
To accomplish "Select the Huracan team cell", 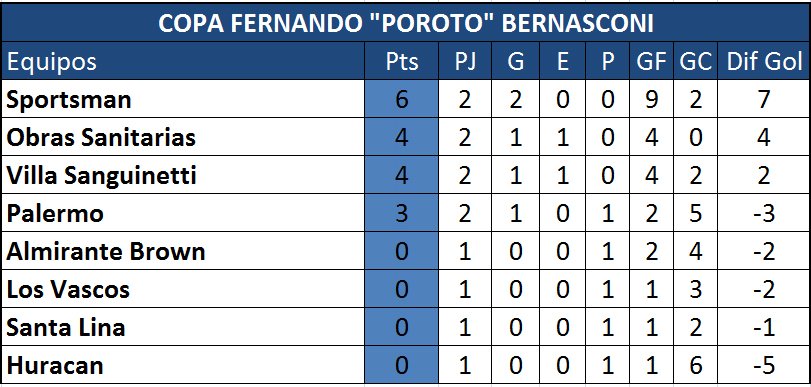I will pos(183,365).
